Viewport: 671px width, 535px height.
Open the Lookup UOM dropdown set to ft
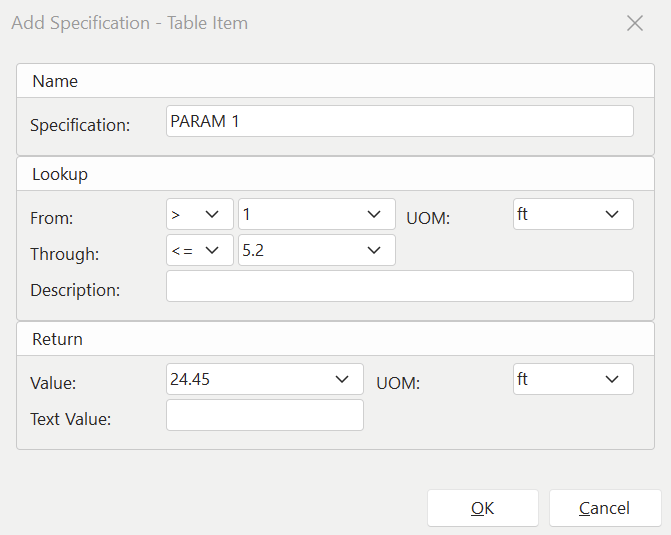click(573, 214)
